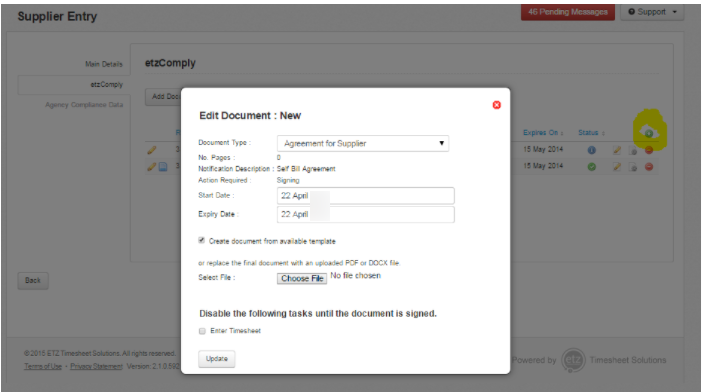Sort table by Status column

point(591,132)
